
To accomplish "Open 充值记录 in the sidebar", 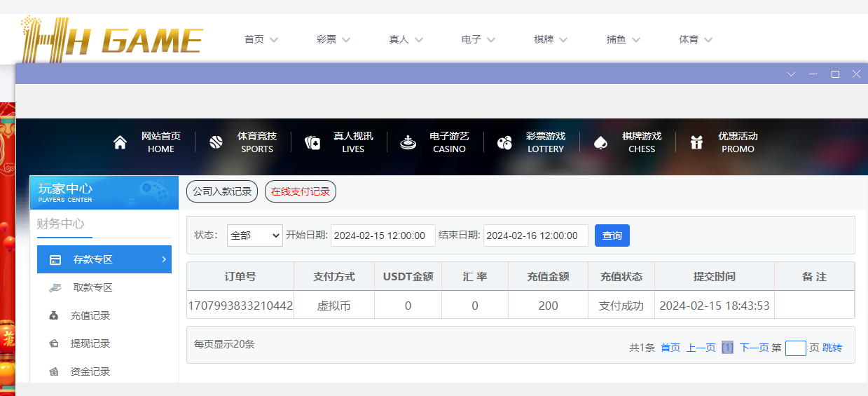I will point(90,315).
